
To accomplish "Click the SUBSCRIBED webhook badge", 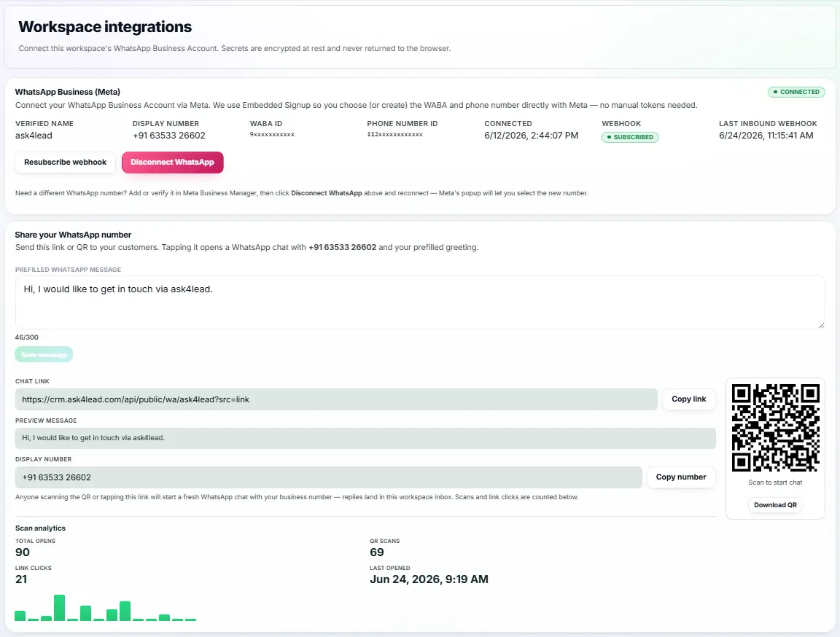I will [x=630, y=137].
